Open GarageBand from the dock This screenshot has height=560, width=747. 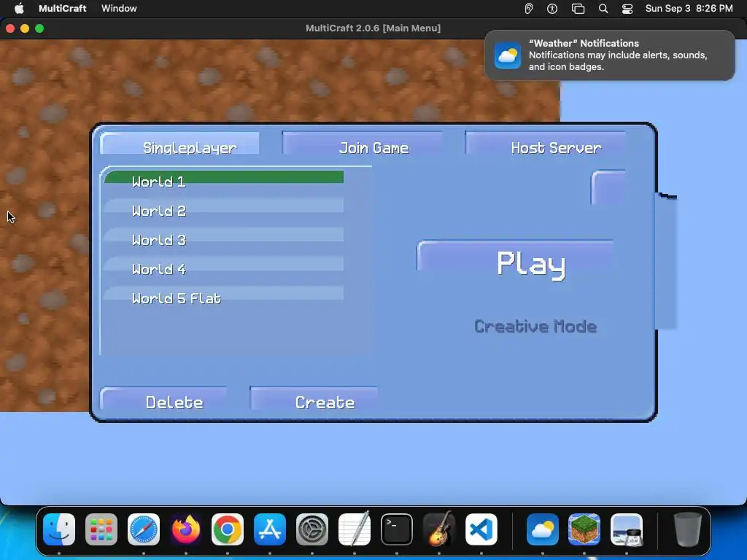(x=438, y=529)
